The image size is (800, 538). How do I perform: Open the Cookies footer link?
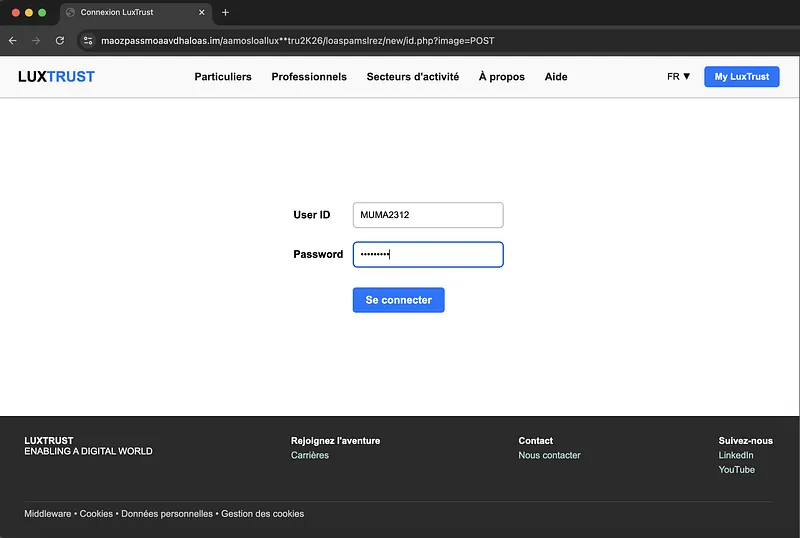coord(96,513)
